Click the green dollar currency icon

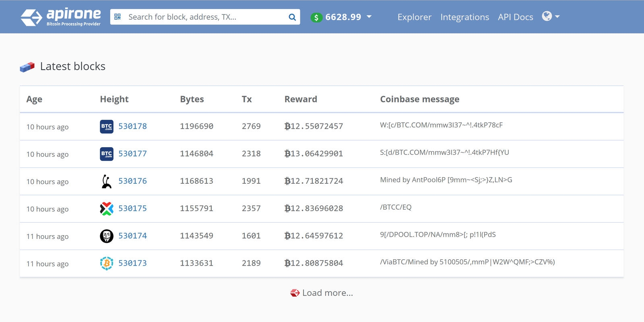click(x=316, y=17)
